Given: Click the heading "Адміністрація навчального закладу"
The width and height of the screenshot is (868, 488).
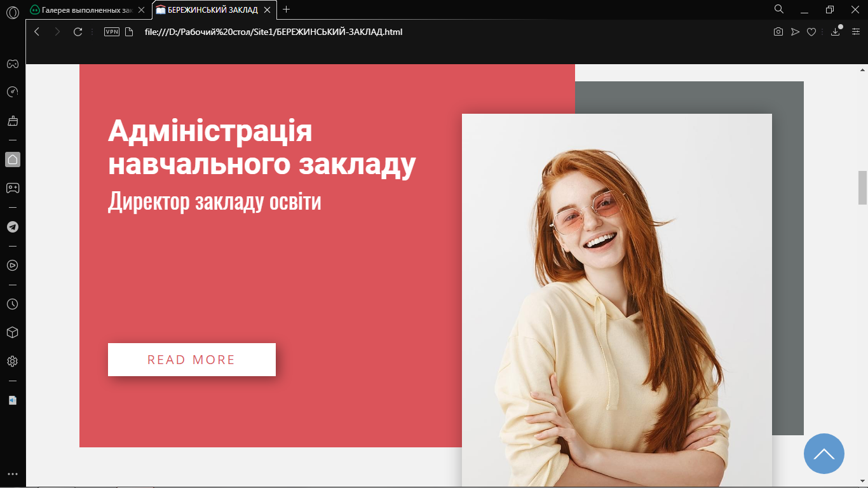Looking at the screenshot, I should (262, 147).
